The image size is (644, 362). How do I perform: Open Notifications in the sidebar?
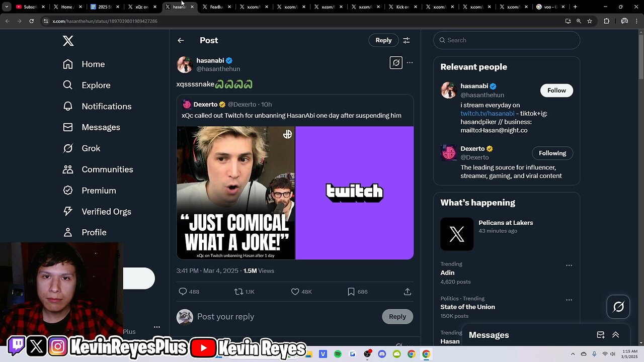pyautogui.click(x=97, y=107)
